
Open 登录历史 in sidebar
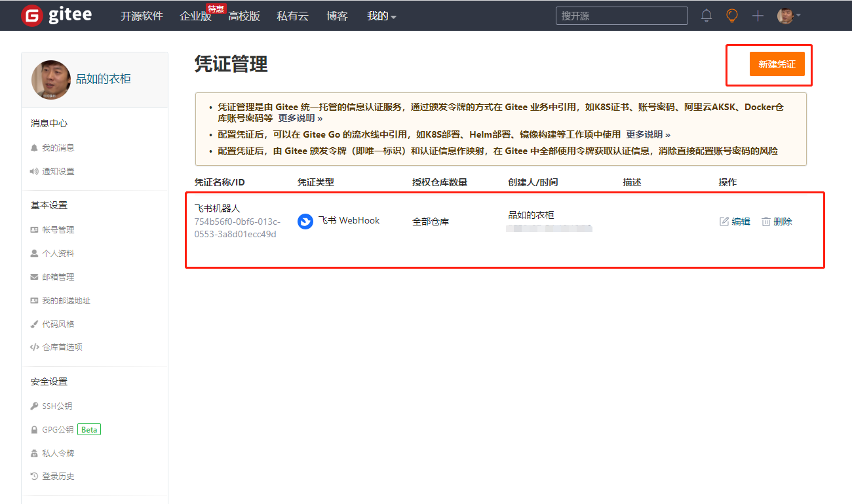[x=58, y=476]
